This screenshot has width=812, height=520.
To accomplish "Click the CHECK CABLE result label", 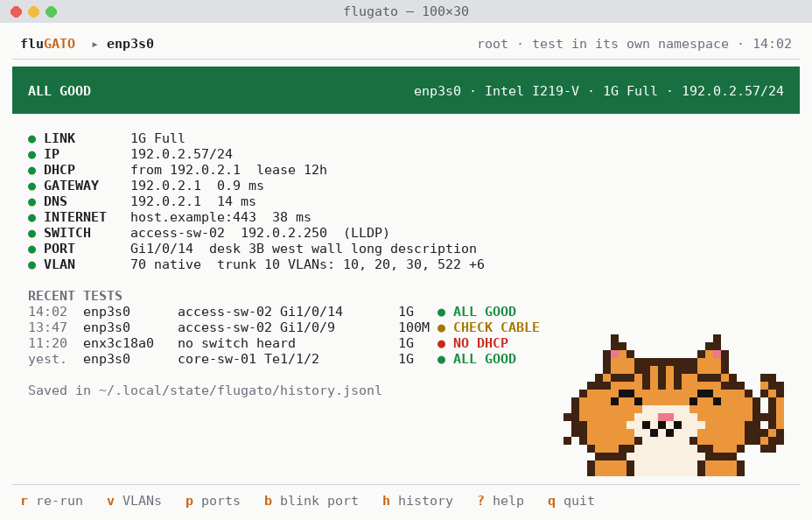I will [x=496, y=327].
